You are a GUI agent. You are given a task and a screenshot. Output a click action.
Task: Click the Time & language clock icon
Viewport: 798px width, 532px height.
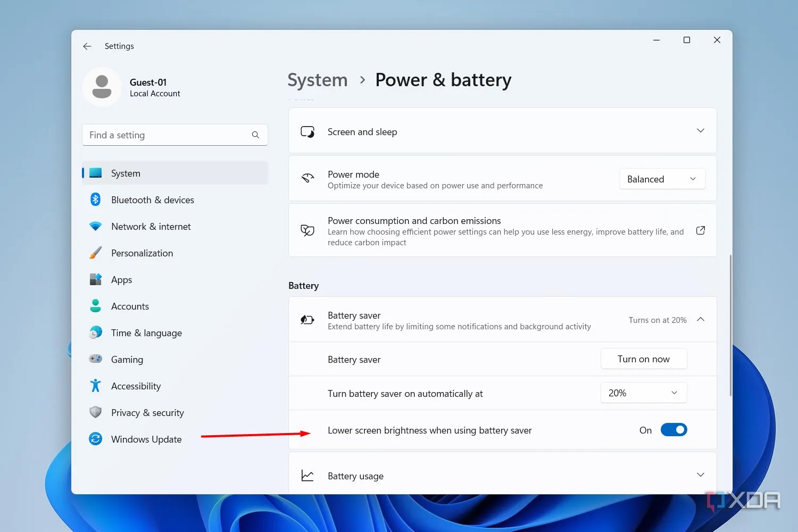pyautogui.click(x=95, y=332)
